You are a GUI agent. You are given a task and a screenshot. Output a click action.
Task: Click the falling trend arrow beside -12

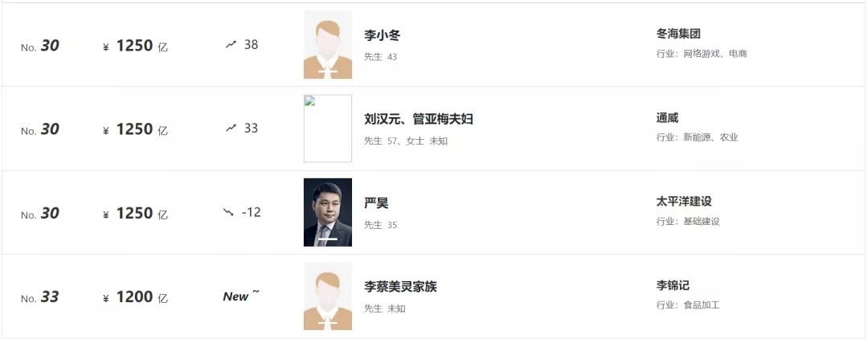[x=229, y=213]
